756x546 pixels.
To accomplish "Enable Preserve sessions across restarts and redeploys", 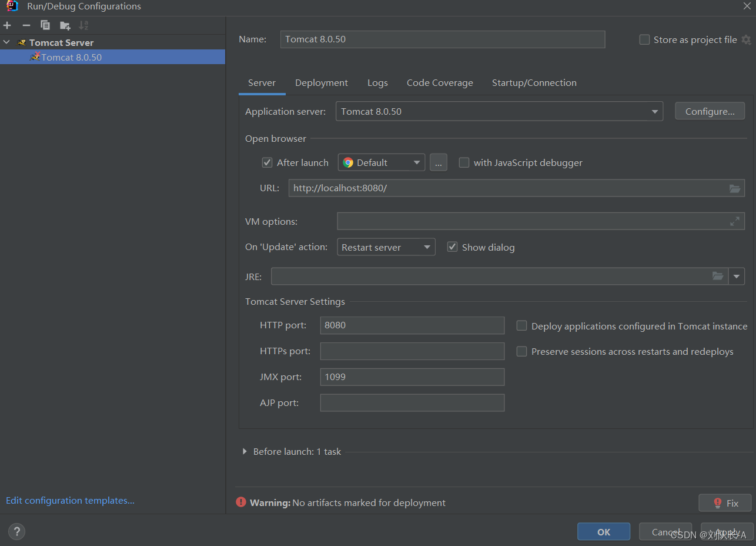I will 521,351.
